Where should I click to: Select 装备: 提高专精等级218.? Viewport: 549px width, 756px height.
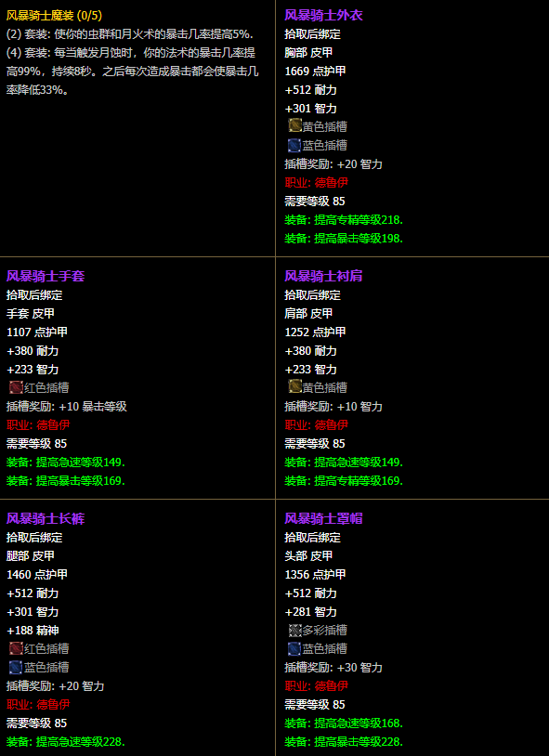tap(344, 220)
